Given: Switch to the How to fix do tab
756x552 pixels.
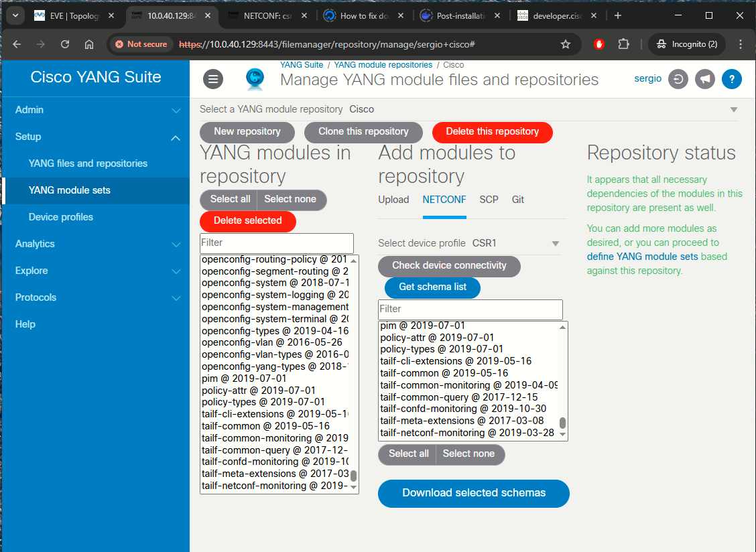Looking at the screenshot, I should coord(364,15).
